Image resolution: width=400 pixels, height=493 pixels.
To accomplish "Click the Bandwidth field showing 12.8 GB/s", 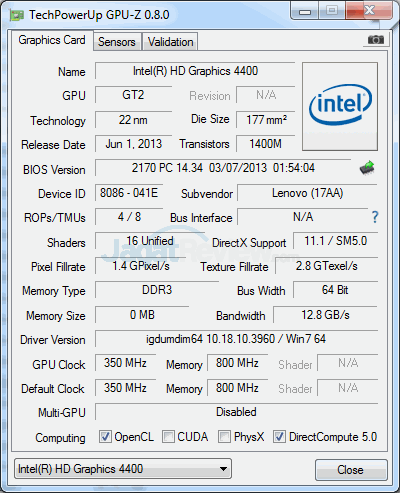I will pos(325,315).
